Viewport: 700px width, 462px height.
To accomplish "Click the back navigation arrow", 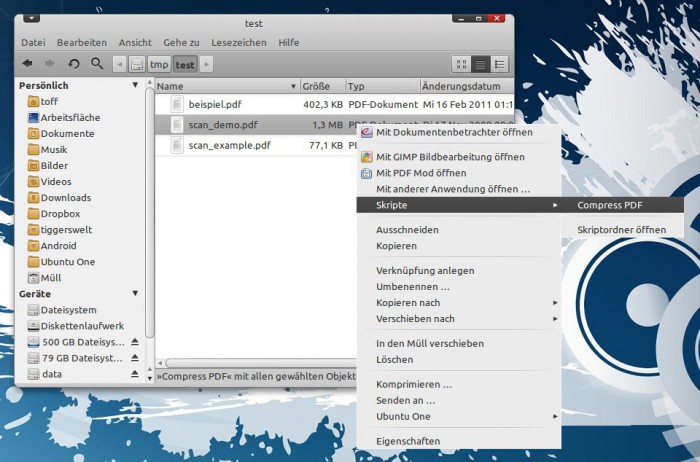I will [27, 63].
